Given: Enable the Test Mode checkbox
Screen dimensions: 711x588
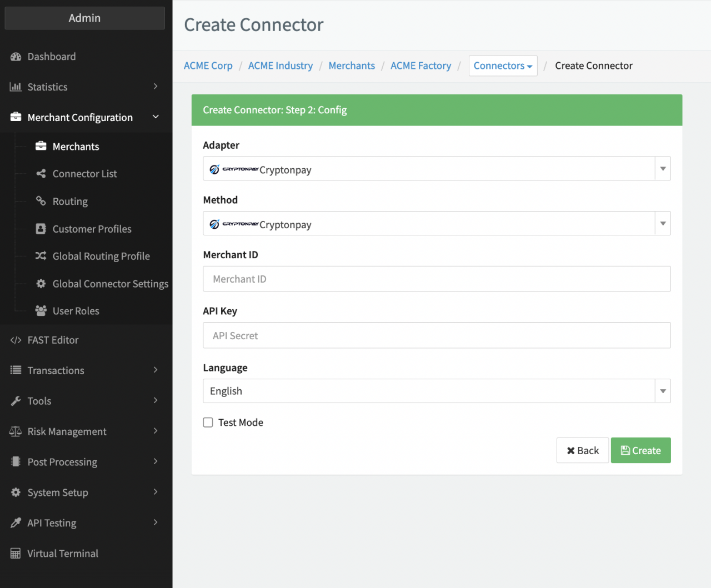Looking at the screenshot, I should (x=208, y=423).
